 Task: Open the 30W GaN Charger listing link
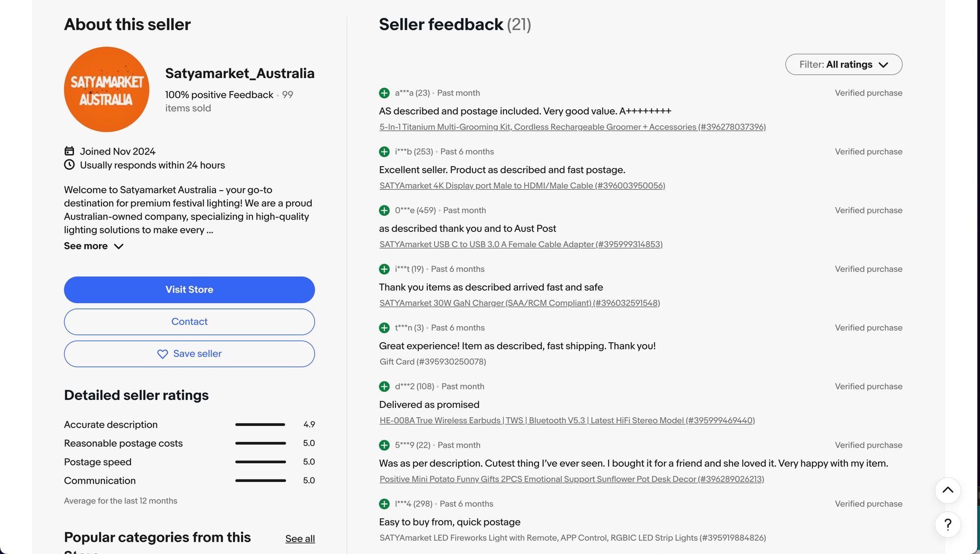(519, 303)
